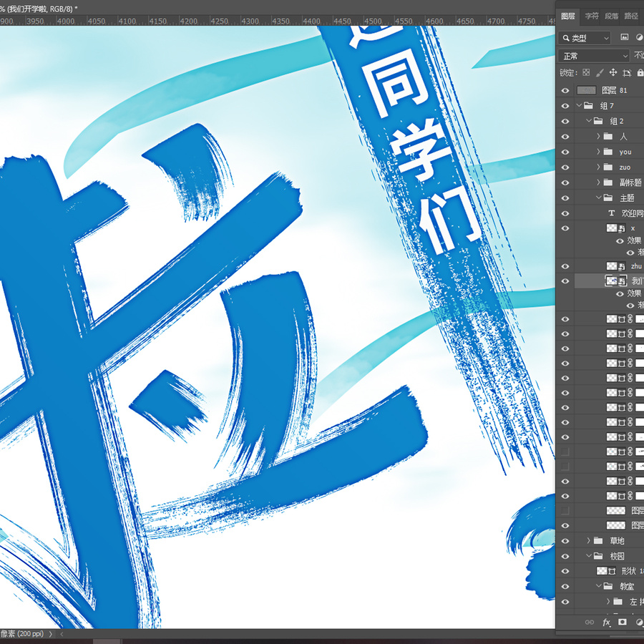This screenshot has width=644, height=644.
Task: Hide the 校园 group
Action: pyautogui.click(x=565, y=556)
